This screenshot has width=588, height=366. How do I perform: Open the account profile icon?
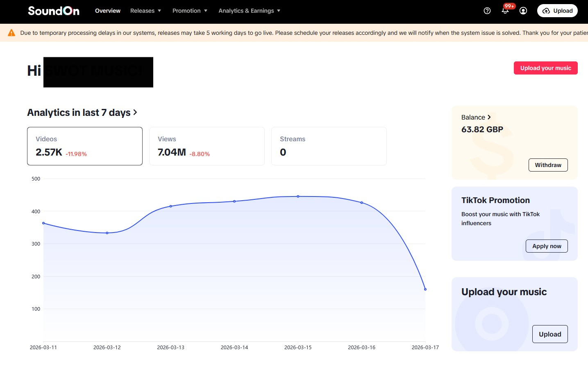[x=523, y=11]
